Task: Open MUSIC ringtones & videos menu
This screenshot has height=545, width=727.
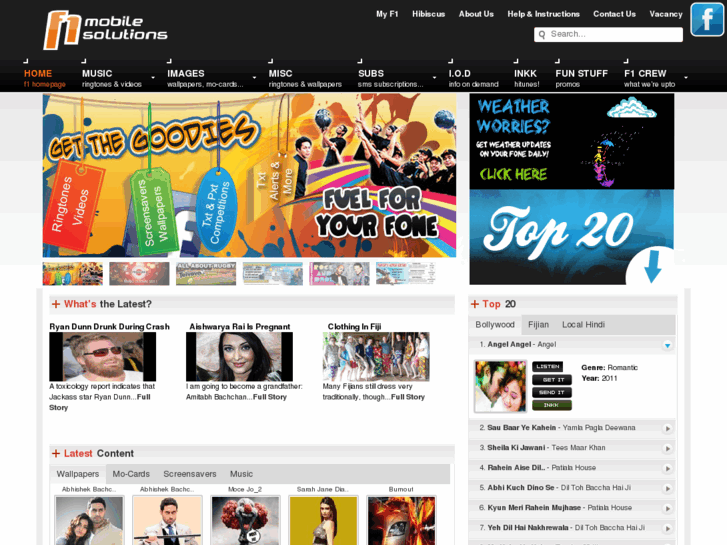Action: pos(112,78)
